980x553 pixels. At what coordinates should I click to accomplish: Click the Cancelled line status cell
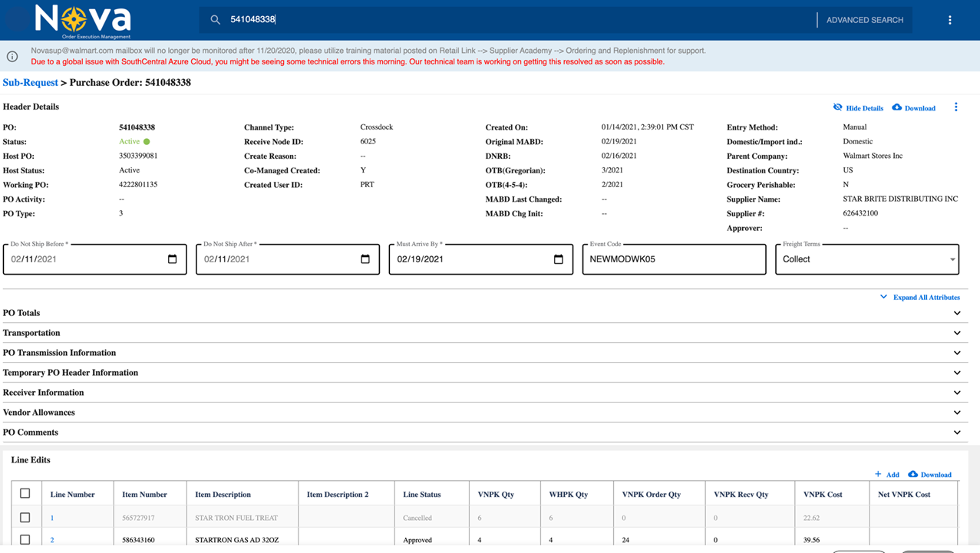418,518
